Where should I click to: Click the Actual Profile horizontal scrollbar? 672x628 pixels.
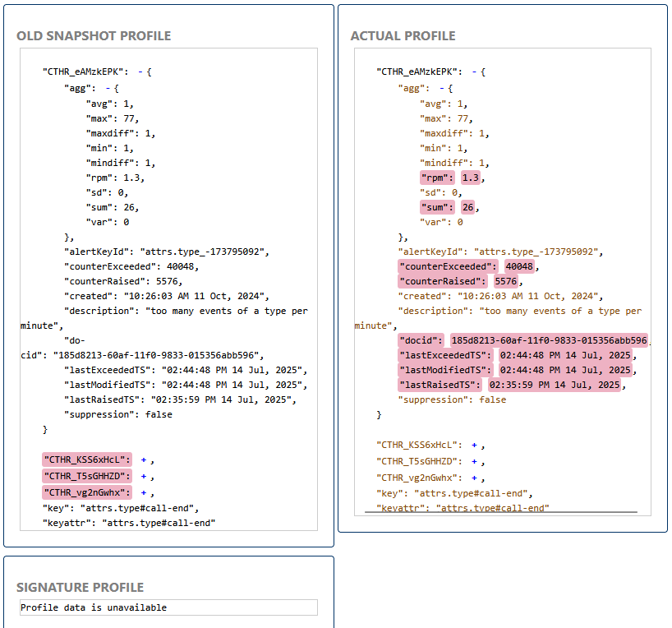coord(501,512)
